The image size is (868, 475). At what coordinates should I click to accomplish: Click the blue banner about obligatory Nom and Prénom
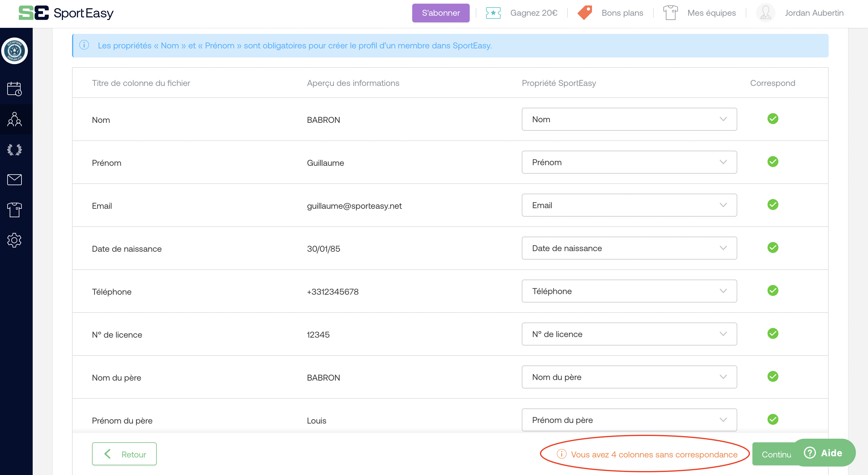pyautogui.click(x=450, y=45)
